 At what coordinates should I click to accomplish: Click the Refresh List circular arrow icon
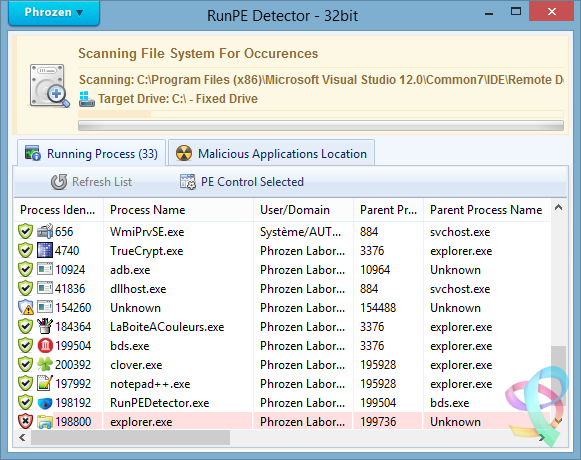(x=59, y=182)
